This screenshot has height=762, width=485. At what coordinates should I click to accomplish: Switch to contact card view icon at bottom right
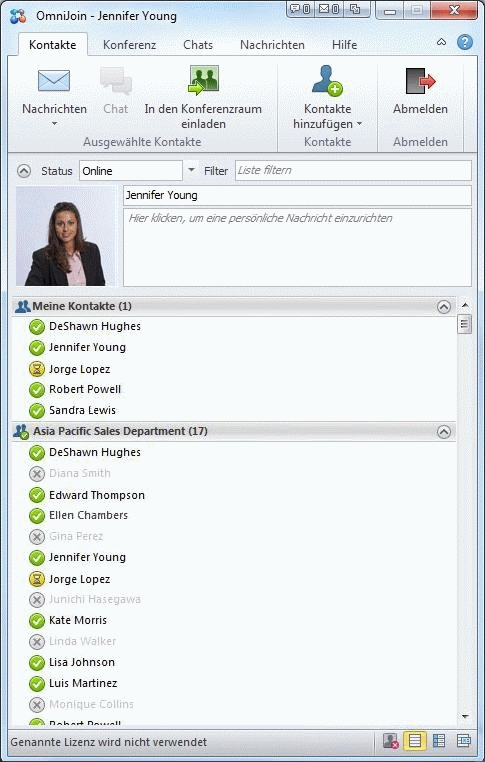click(x=464, y=741)
